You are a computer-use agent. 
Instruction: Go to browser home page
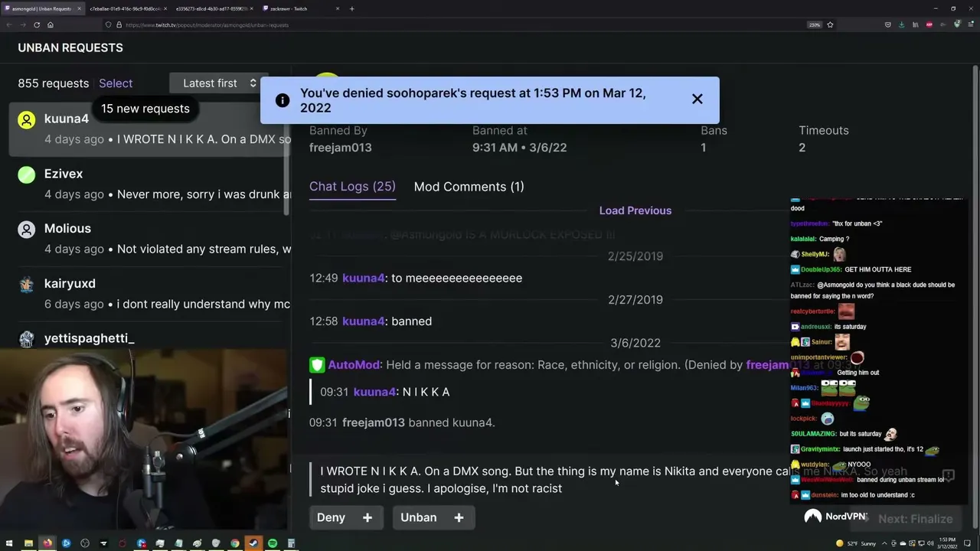click(x=51, y=24)
